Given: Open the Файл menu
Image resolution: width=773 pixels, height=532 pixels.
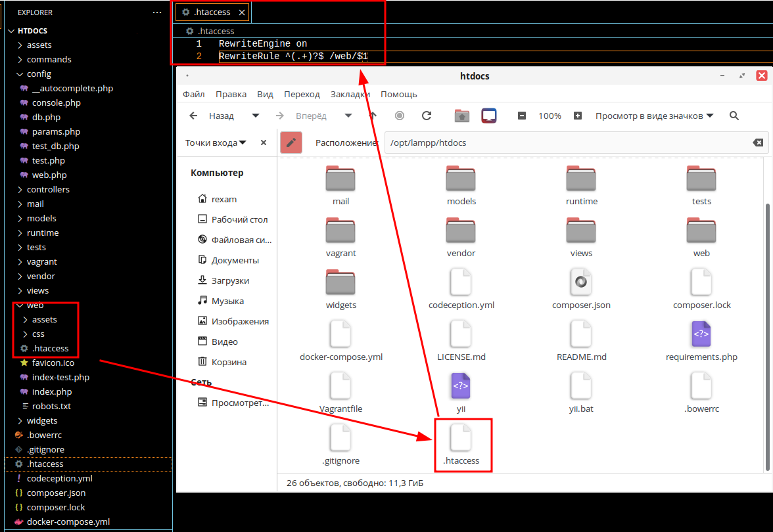Looking at the screenshot, I should pos(194,94).
